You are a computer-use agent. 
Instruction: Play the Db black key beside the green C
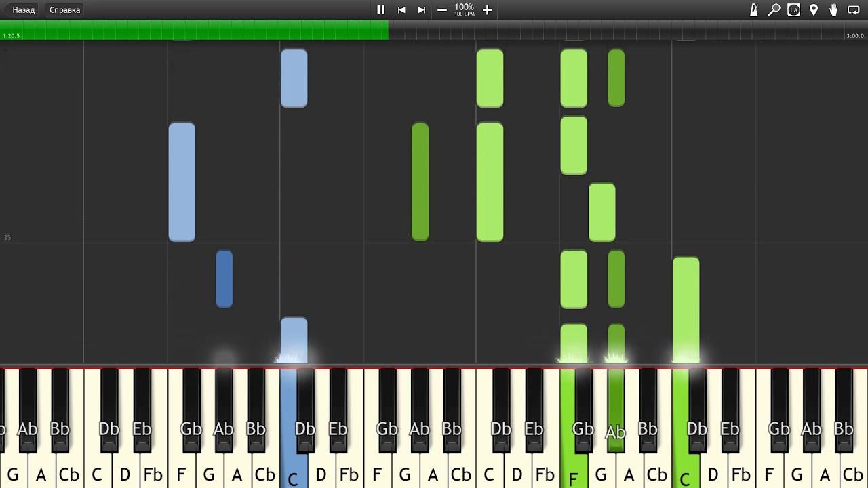(696, 410)
